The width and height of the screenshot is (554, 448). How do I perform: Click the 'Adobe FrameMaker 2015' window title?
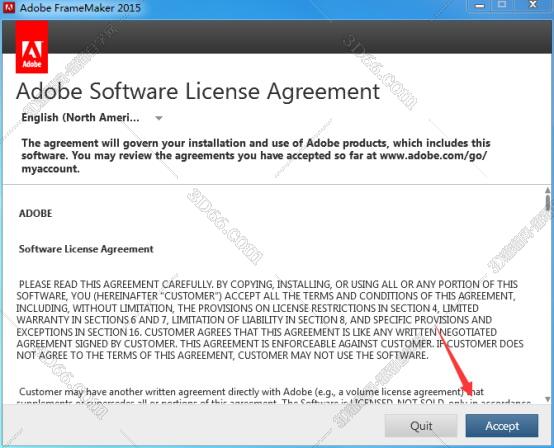click(x=80, y=7)
